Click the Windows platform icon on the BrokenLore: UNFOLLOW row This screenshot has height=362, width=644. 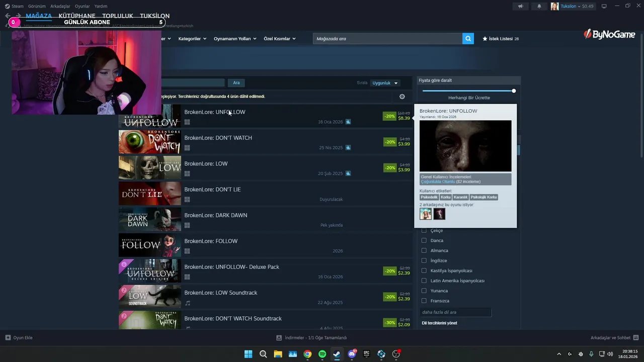[x=187, y=122]
